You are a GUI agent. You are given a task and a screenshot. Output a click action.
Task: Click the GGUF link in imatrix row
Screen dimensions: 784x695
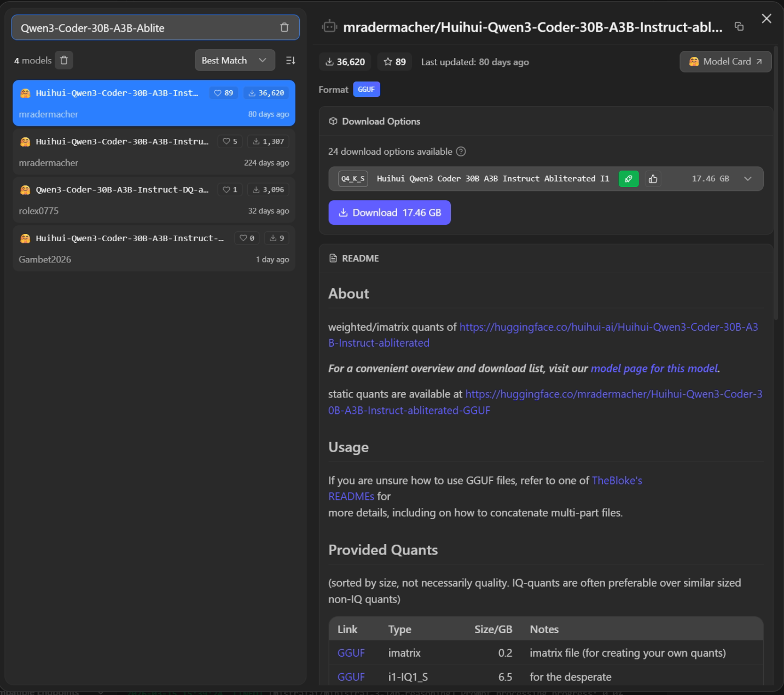[351, 653]
